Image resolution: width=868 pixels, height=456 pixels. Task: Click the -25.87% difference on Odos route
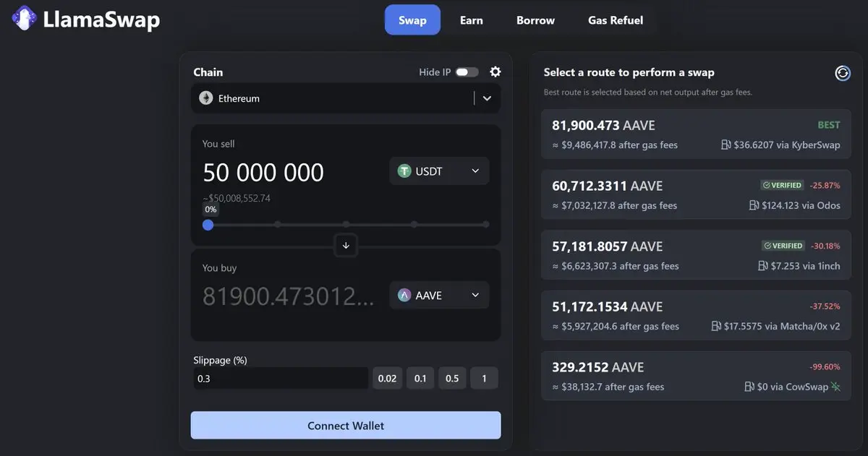click(825, 185)
